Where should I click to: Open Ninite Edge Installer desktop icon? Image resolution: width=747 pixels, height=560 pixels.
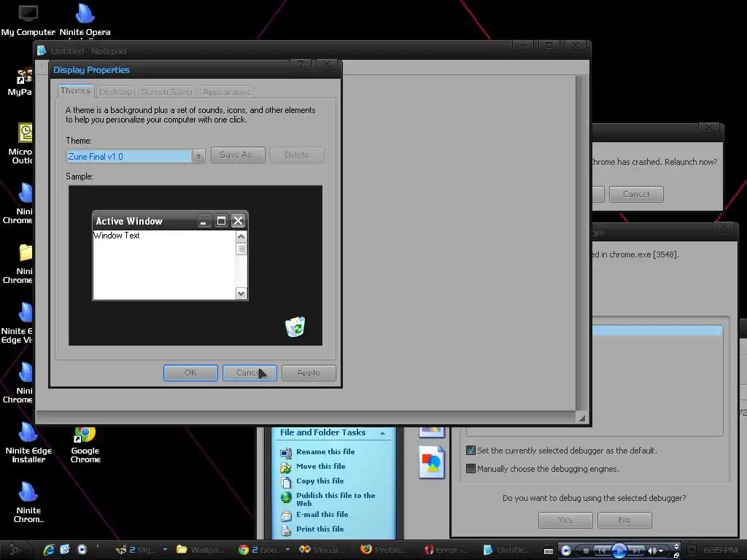[x=28, y=443]
